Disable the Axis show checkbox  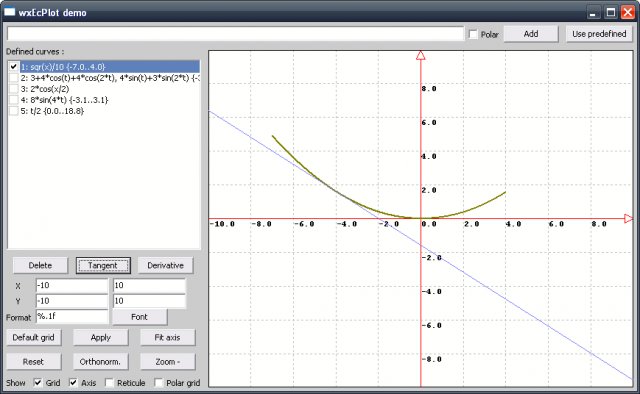pos(73,383)
